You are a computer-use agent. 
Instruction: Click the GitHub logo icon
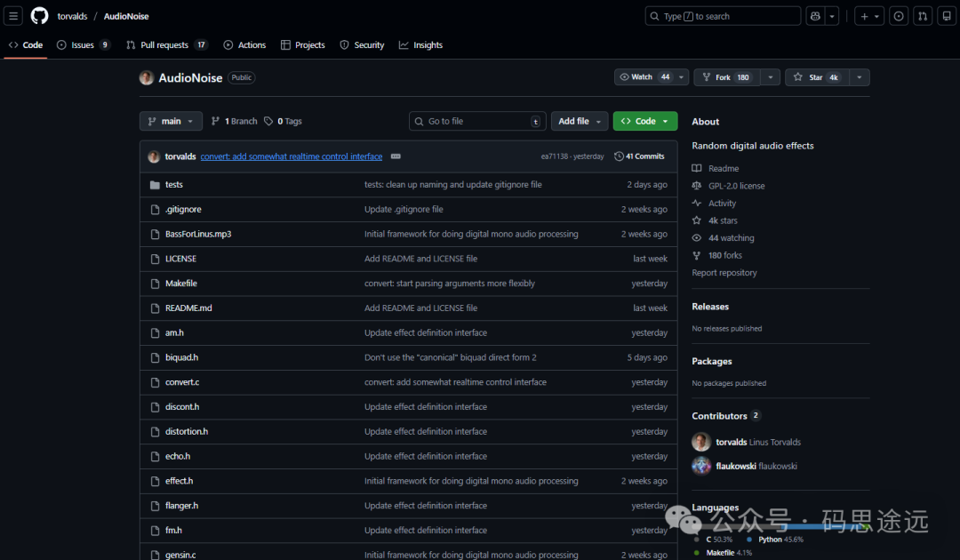pyautogui.click(x=38, y=15)
